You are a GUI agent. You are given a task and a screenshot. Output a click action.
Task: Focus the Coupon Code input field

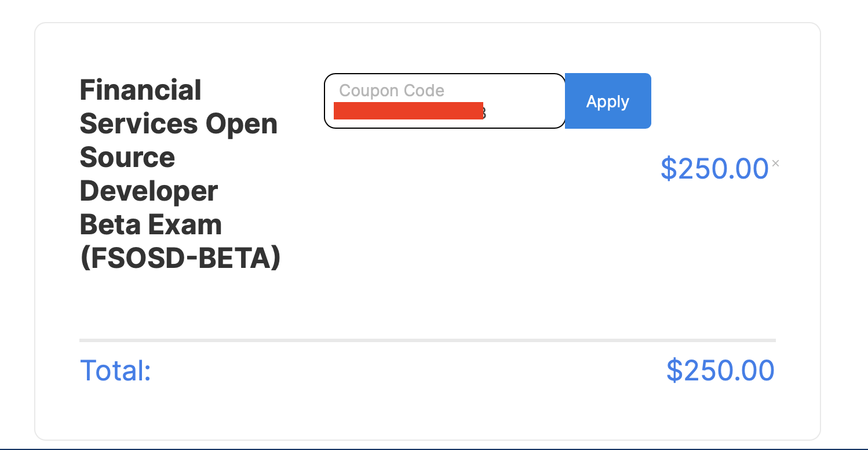coord(444,101)
